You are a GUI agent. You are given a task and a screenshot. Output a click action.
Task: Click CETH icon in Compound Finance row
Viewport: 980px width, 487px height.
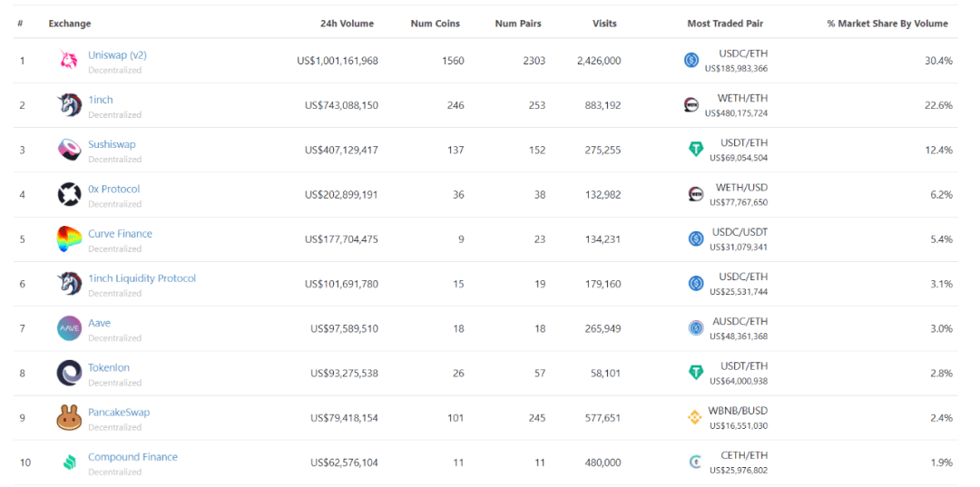695,463
